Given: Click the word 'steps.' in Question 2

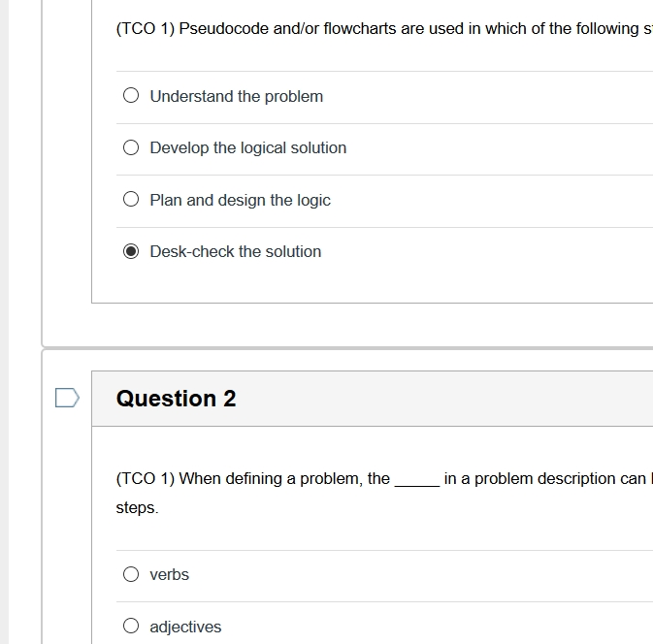Looking at the screenshot, I should (137, 507).
